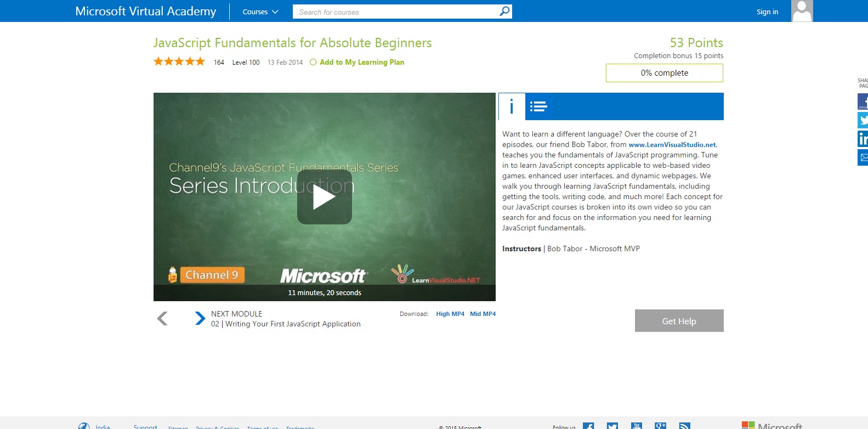Click the 53 Points text
This screenshot has height=429, width=868.
click(696, 43)
